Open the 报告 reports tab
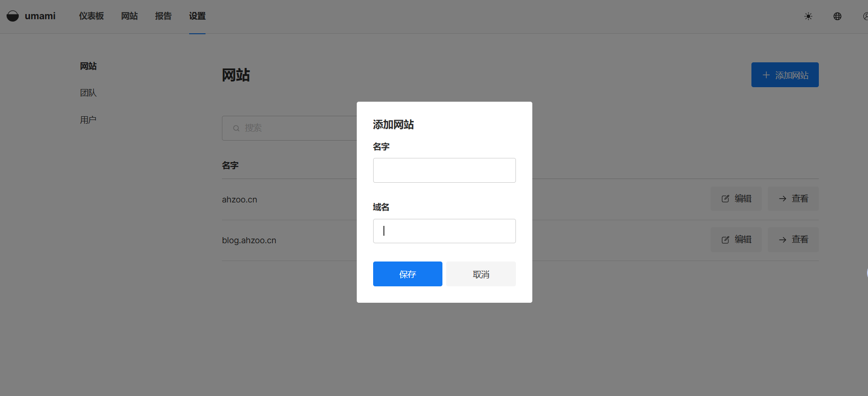The width and height of the screenshot is (868, 396). [163, 16]
